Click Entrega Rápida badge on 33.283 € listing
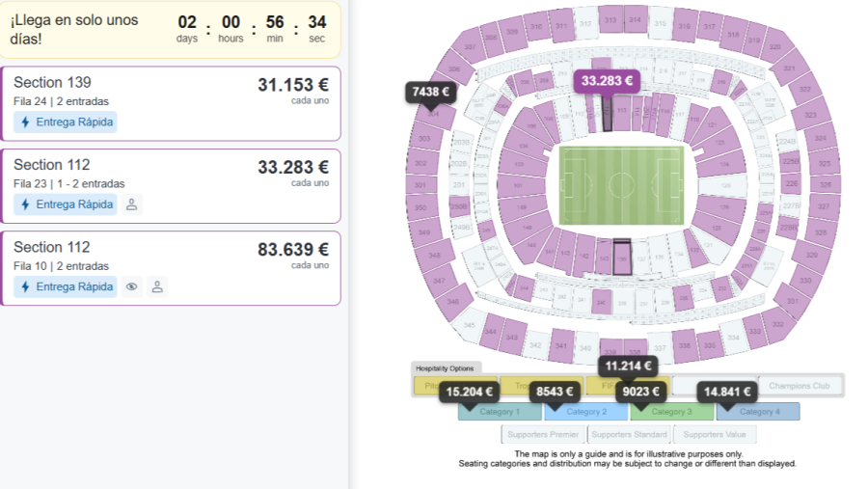Screen dimensions: 868x489 [x=66, y=204]
